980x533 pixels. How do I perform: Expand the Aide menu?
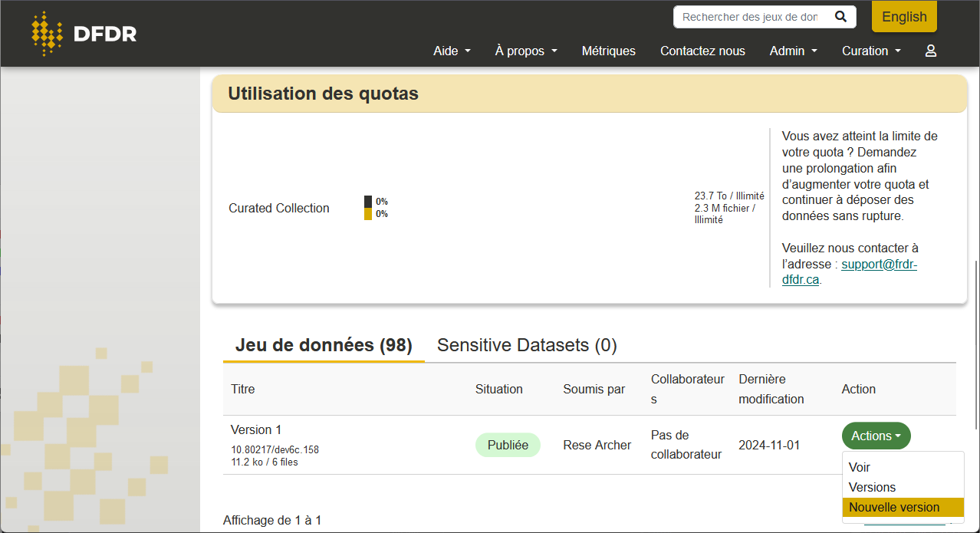click(452, 51)
